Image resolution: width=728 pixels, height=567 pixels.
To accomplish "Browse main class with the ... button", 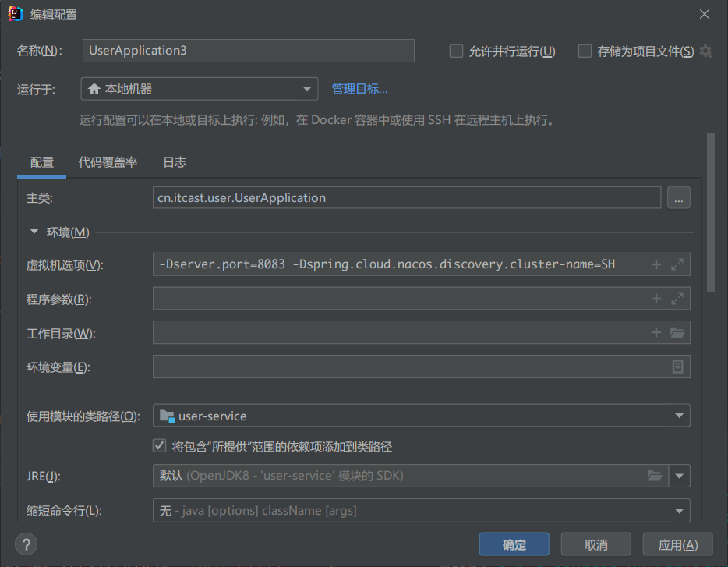I will 678,198.
